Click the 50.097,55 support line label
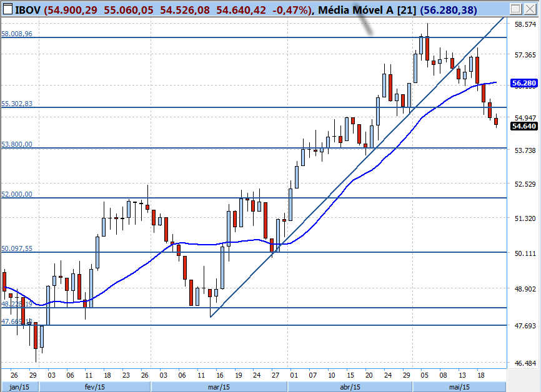 pos(17,248)
